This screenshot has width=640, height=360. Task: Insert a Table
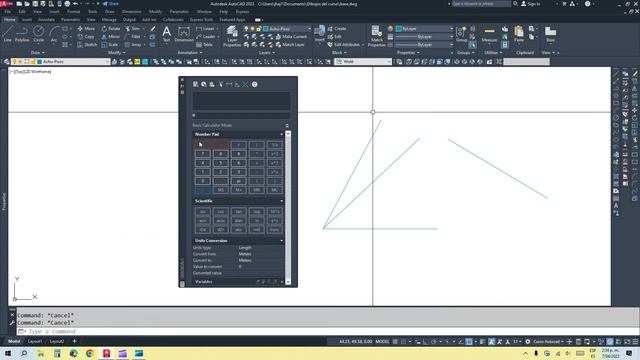(204, 44)
